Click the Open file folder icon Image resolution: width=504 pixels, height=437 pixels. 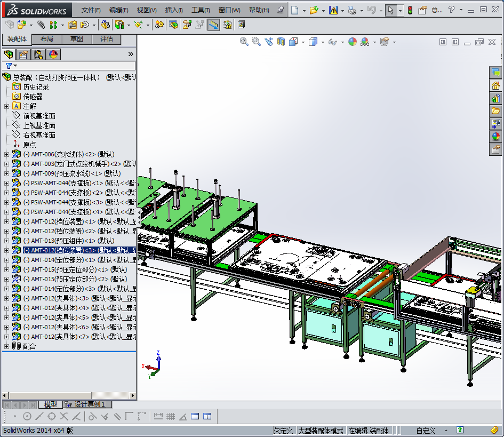[x=314, y=10]
